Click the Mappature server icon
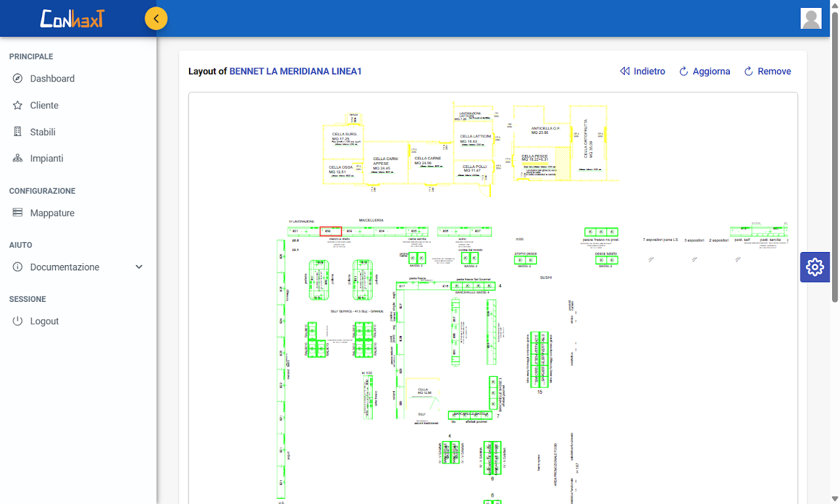Viewport: 840px width, 504px height. tap(18, 213)
